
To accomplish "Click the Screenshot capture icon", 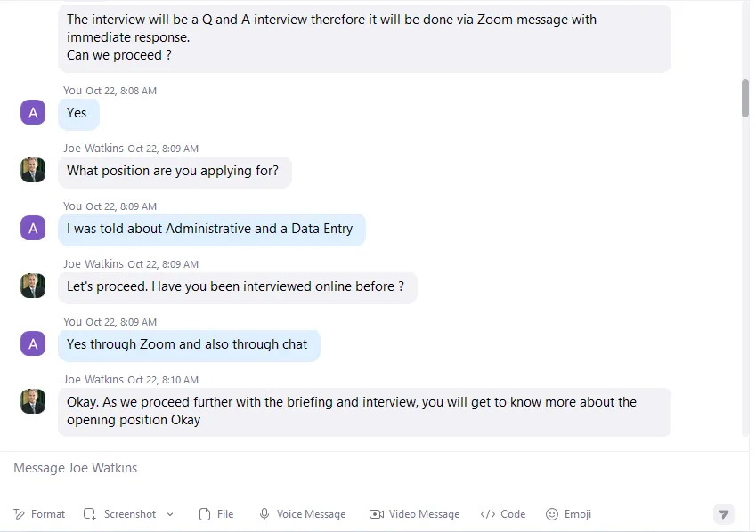I will (90, 514).
